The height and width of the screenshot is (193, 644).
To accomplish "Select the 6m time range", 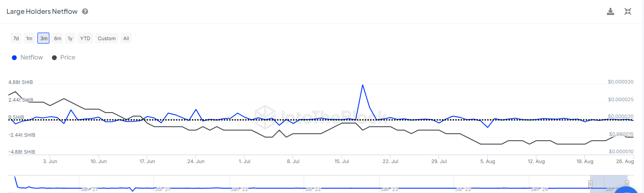I will tap(58, 38).
